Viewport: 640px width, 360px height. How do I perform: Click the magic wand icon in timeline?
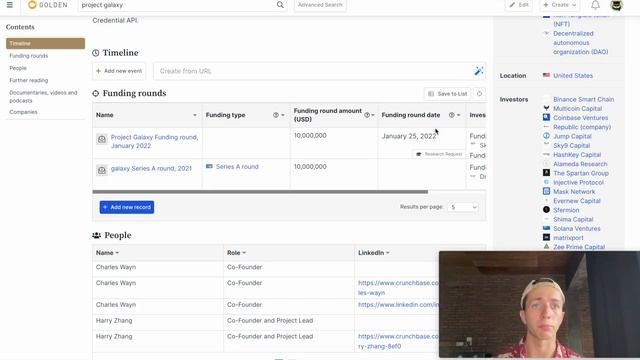click(x=479, y=71)
